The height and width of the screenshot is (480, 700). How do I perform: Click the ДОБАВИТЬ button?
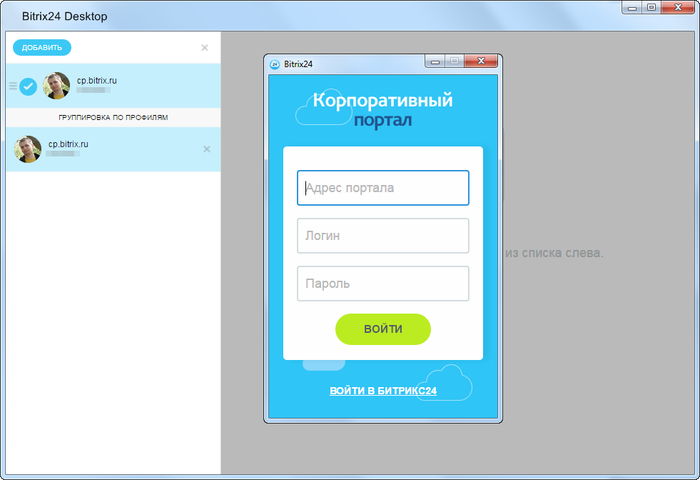point(42,47)
